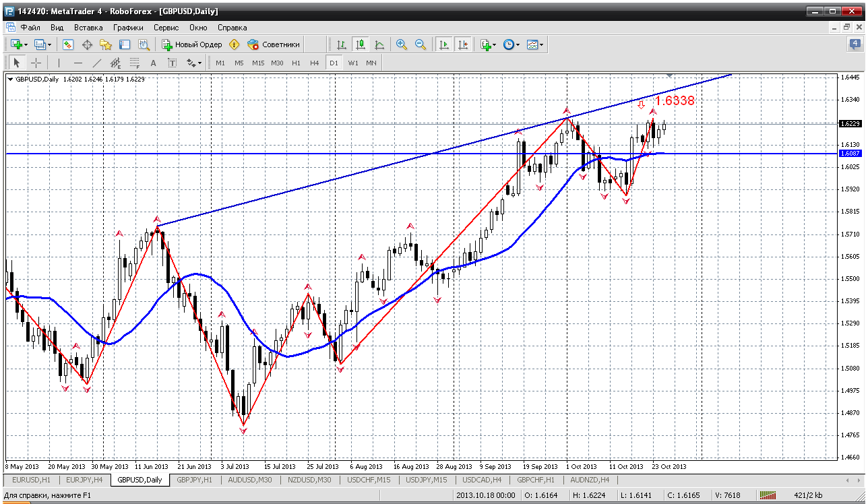Switch to the GBPJPY,H1 chart tab

pyautogui.click(x=195, y=480)
